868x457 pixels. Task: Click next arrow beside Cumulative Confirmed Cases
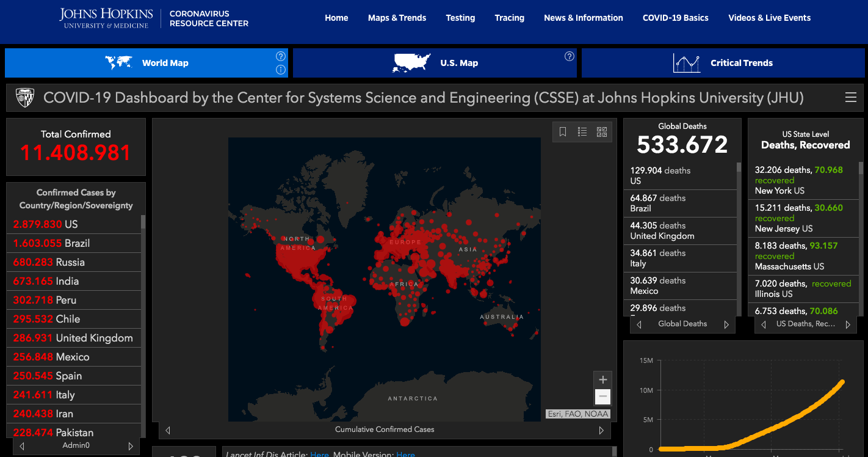tap(601, 430)
